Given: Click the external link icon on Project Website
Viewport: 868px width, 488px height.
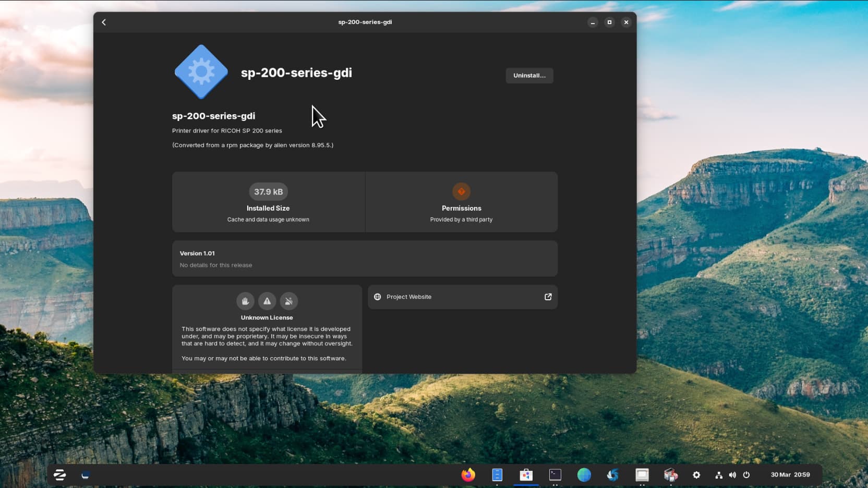Looking at the screenshot, I should point(548,297).
